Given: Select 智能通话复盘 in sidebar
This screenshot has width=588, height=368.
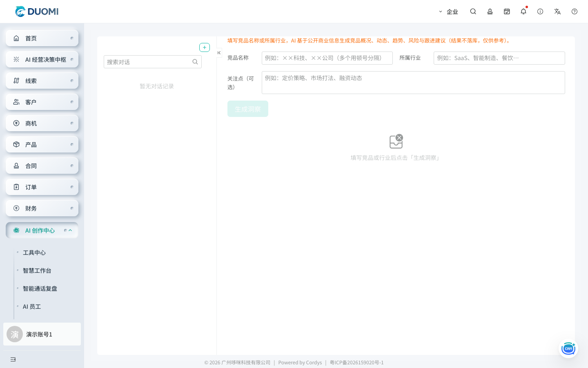Looking at the screenshot, I should (x=40, y=289).
